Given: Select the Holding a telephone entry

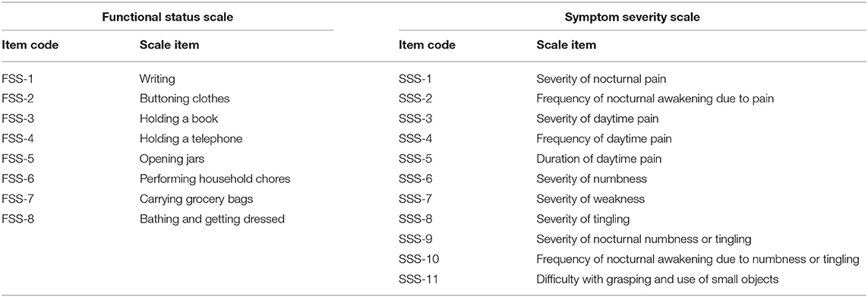Looking at the screenshot, I should coord(191,138).
